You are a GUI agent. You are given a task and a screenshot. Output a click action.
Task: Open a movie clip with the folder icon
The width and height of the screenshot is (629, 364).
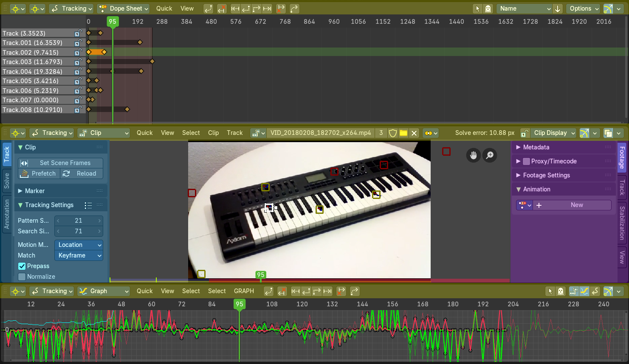tap(403, 133)
